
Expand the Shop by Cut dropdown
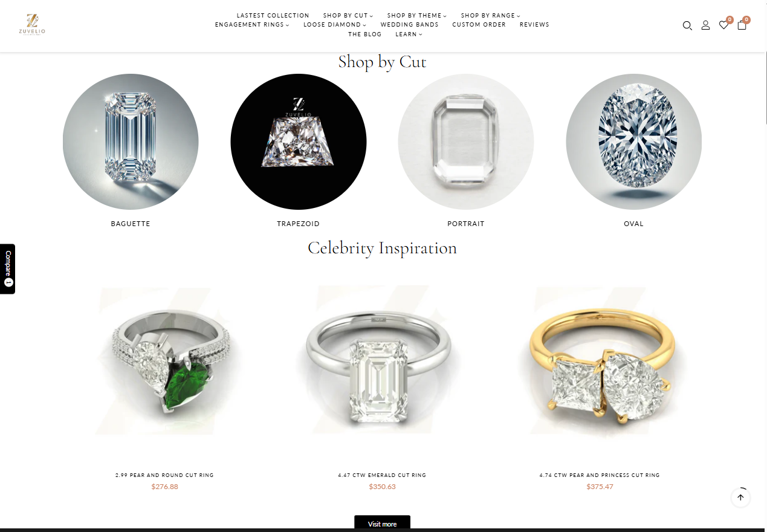pos(348,15)
